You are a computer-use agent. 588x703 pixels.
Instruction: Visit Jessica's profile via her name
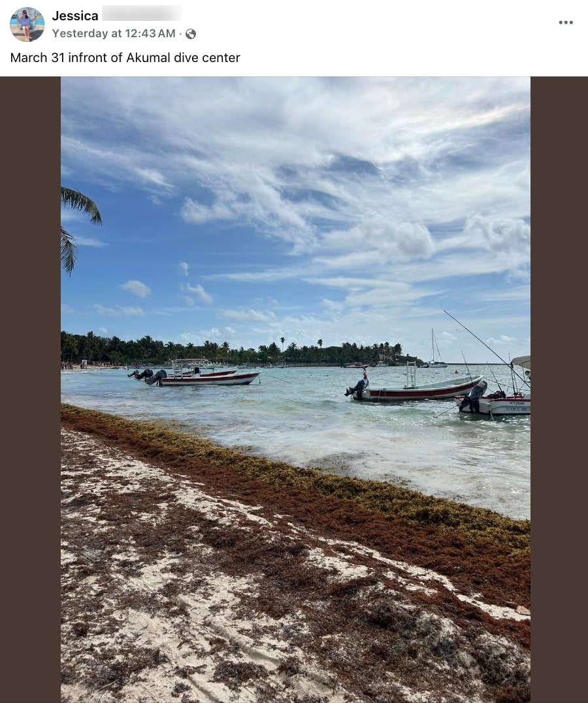[x=75, y=16]
